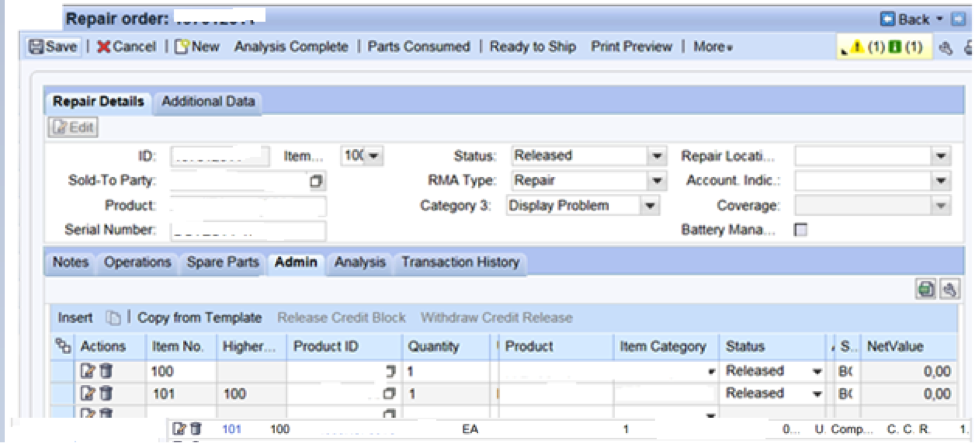Image resolution: width=975 pixels, height=443 pixels.
Task: Open the Status dropdown in header
Action: coord(656,156)
